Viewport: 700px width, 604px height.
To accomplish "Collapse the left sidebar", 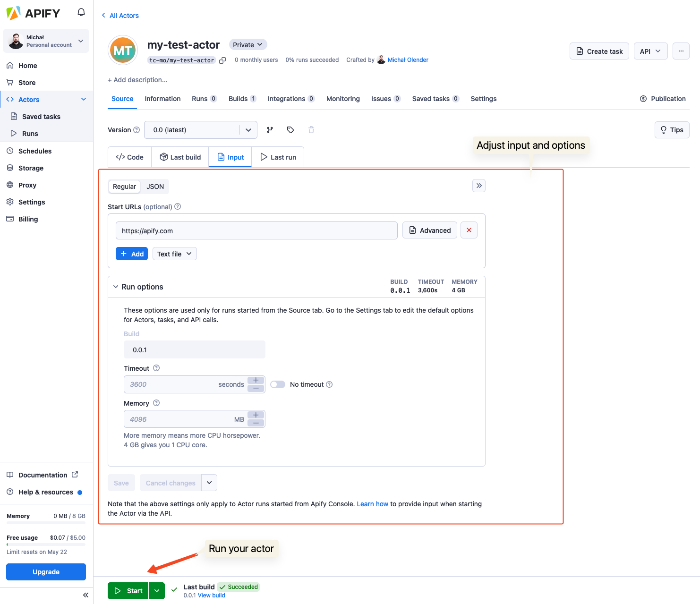I will [x=85, y=595].
